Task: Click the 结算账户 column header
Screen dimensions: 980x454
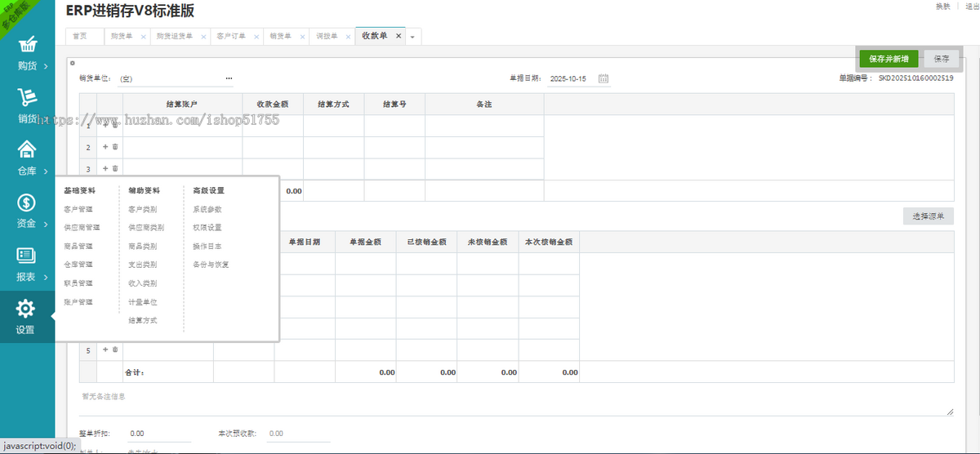Action: coord(182,105)
